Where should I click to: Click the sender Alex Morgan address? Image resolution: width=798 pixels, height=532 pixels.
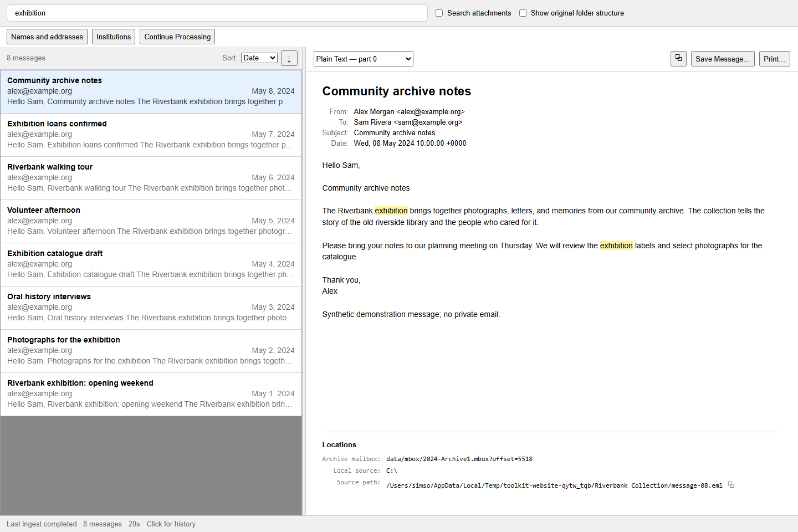point(409,111)
